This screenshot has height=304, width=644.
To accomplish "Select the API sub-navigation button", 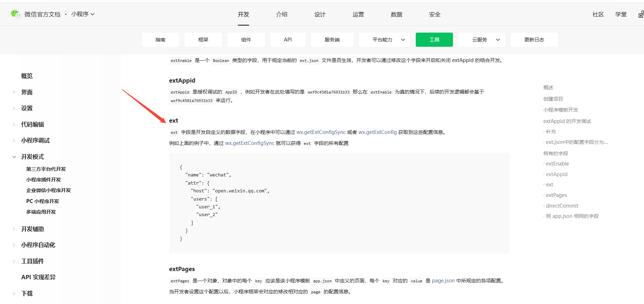I will tap(288, 40).
